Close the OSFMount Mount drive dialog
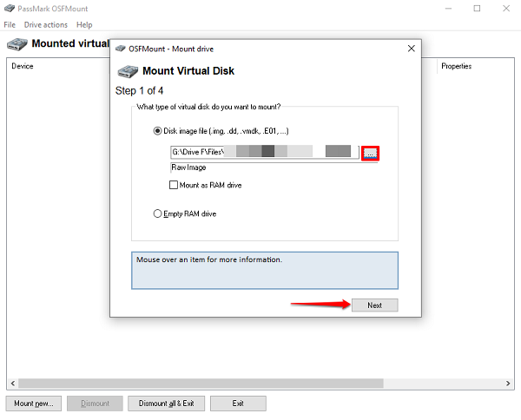Image resolution: width=521 pixels, height=420 pixels. pyautogui.click(x=412, y=49)
